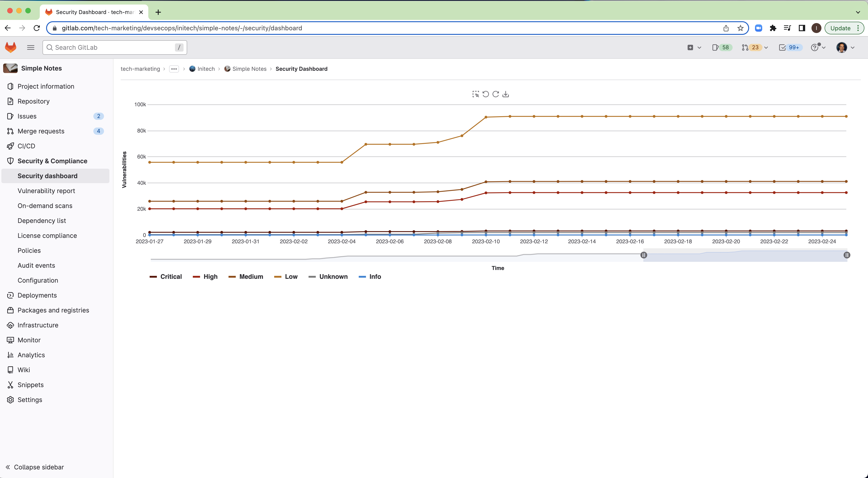Select the chart region zoom tool
The width and height of the screenshot is (868, 478).
point(475,94)
